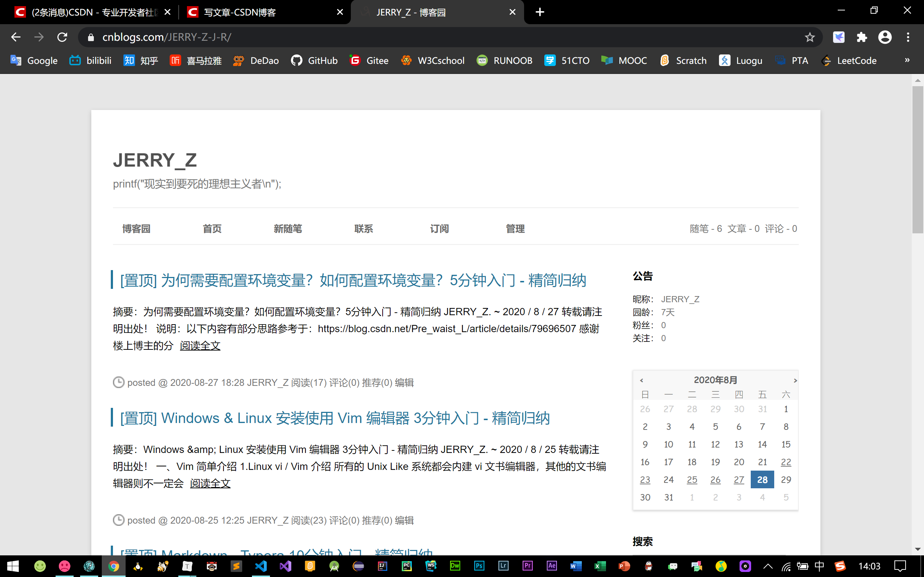Show hidden system tray icons
This screenshot has width=924, height=577.
point(768,566)
